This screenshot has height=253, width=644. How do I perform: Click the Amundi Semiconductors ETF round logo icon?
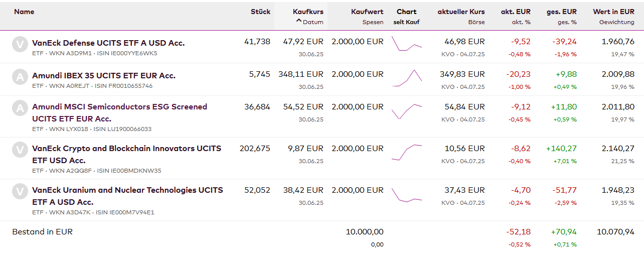(20, 107)
